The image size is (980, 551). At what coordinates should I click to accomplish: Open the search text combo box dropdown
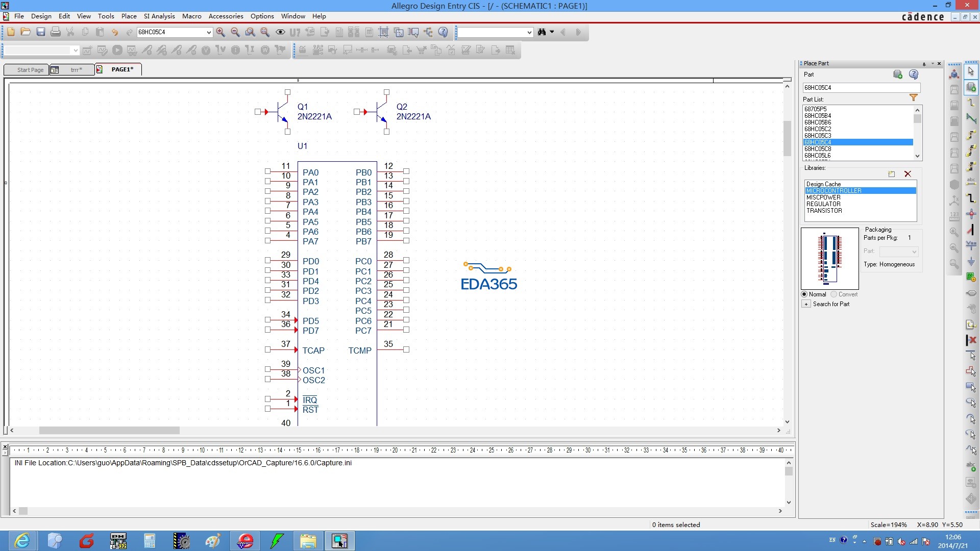click(529, 32)
